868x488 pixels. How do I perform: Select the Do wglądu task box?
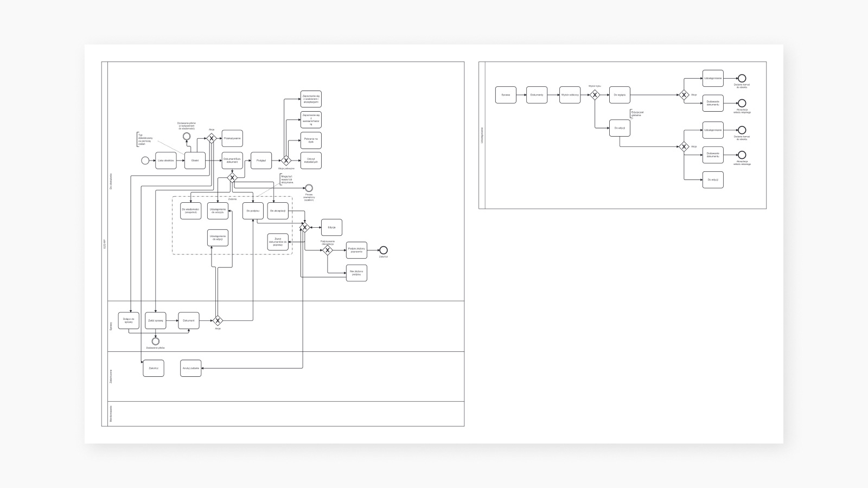point(620,95)
